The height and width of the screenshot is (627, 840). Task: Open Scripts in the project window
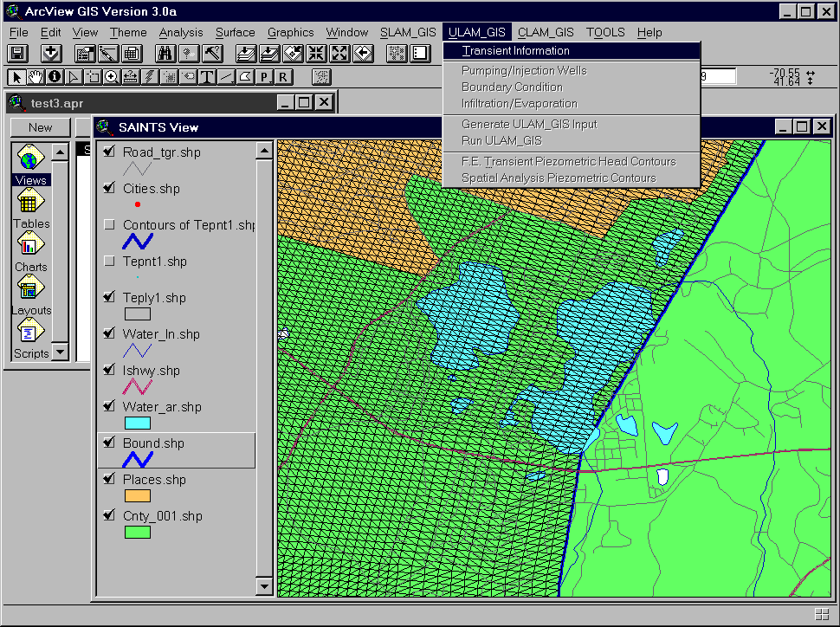(30, 339)
